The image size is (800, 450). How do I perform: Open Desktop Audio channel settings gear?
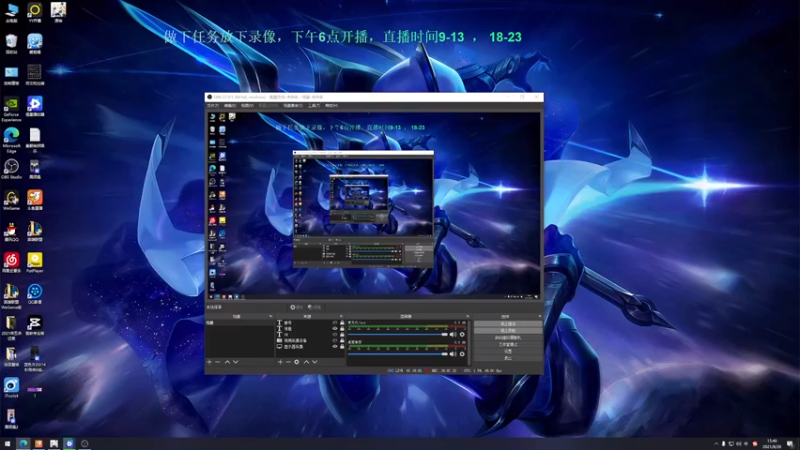pyautogui.click(x=462, y=354)
